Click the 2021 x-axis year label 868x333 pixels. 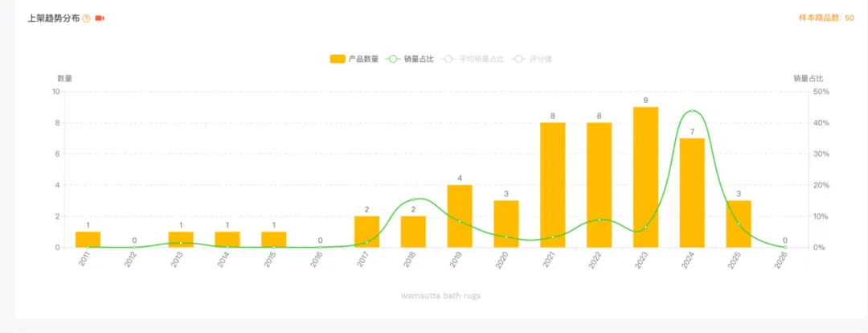pyautogui.click(x=549, y=259)
